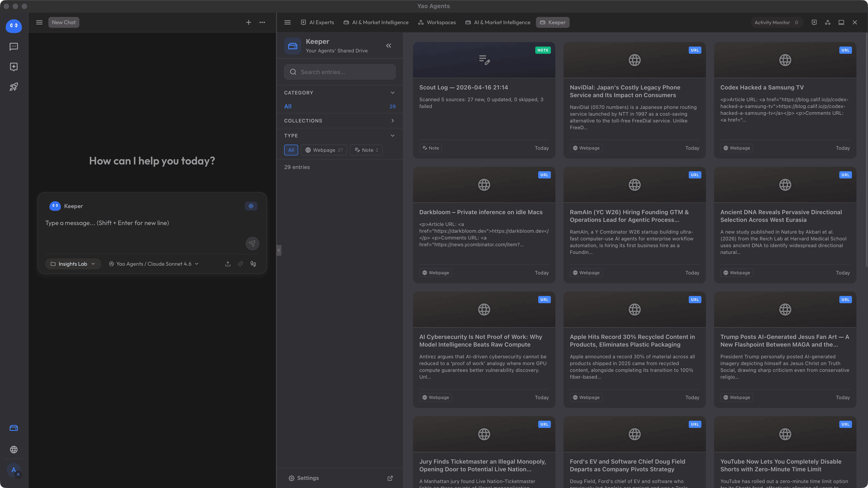This screenshot has height=488, width=868.
Task: Open chat more options ellipsis
Action: point(262,22)
